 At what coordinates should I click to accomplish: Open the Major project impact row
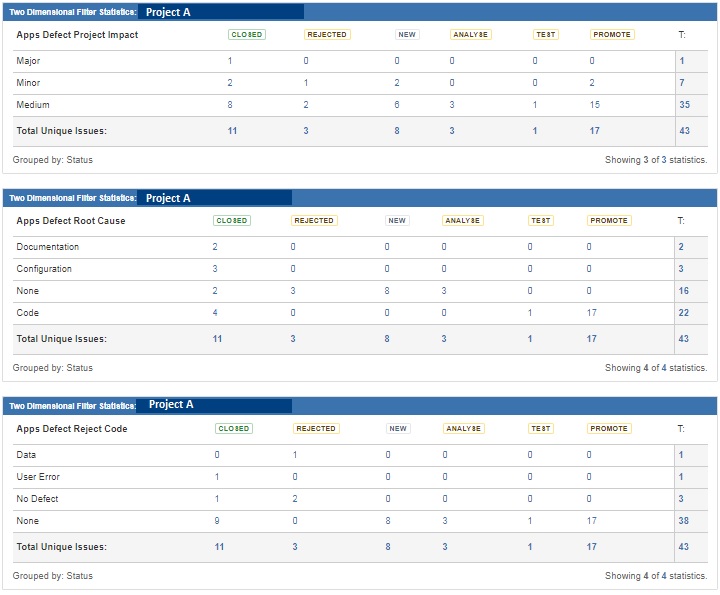(28, 61)
